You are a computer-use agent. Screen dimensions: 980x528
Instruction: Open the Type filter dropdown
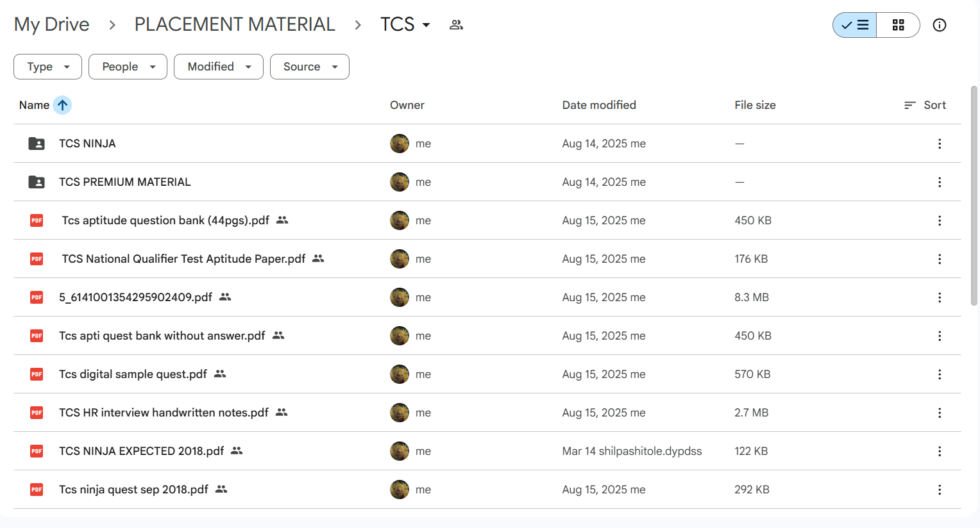(x=47, y=67)
